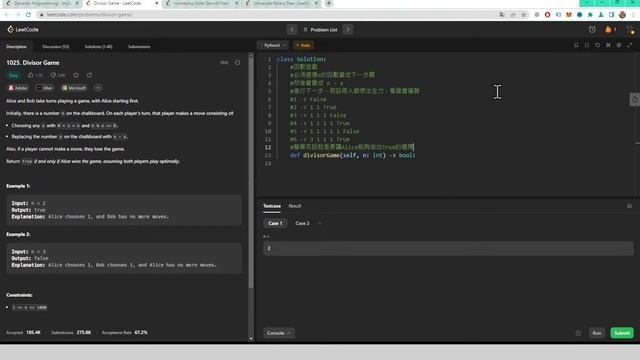Switch to the Testcase tab
This screenshot has height=360, width=640.
pyautogui.click(x=272, y=206)
